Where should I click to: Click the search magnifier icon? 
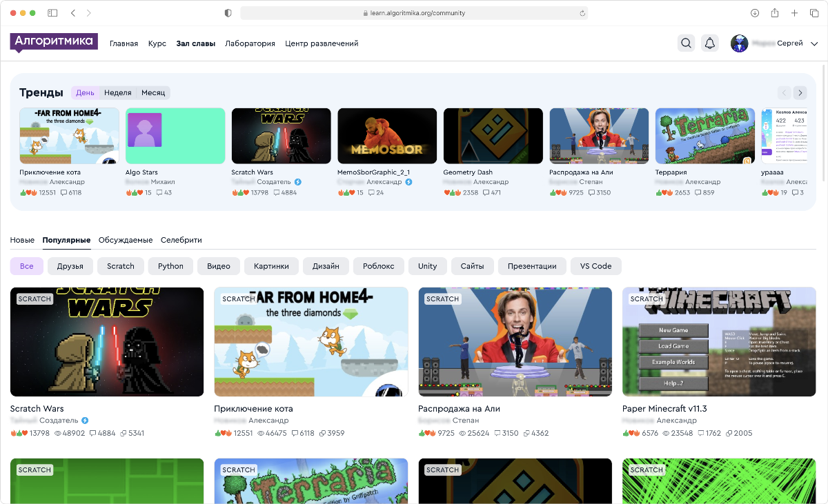click(x=686, y=43)
